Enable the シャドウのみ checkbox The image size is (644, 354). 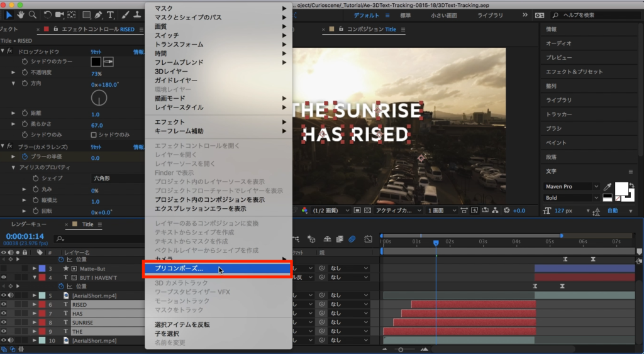[x=94, y=135]
